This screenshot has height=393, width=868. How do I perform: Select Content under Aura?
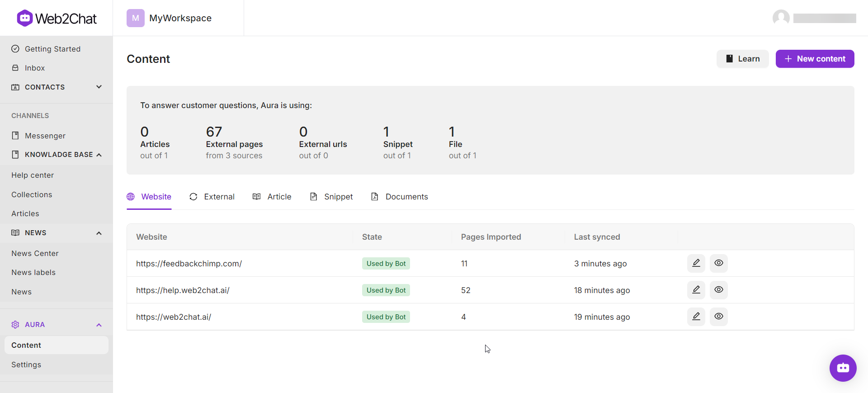[57, 345]
